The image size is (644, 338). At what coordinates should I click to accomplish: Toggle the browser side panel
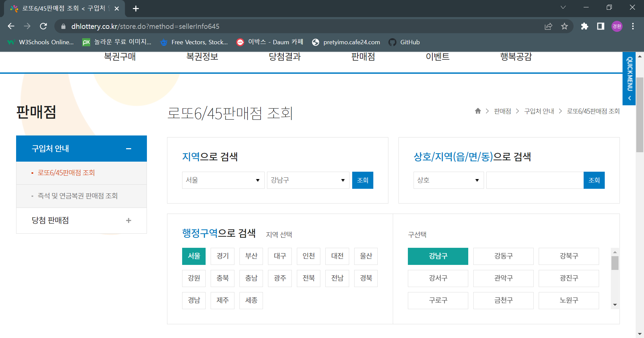point(601,26)
